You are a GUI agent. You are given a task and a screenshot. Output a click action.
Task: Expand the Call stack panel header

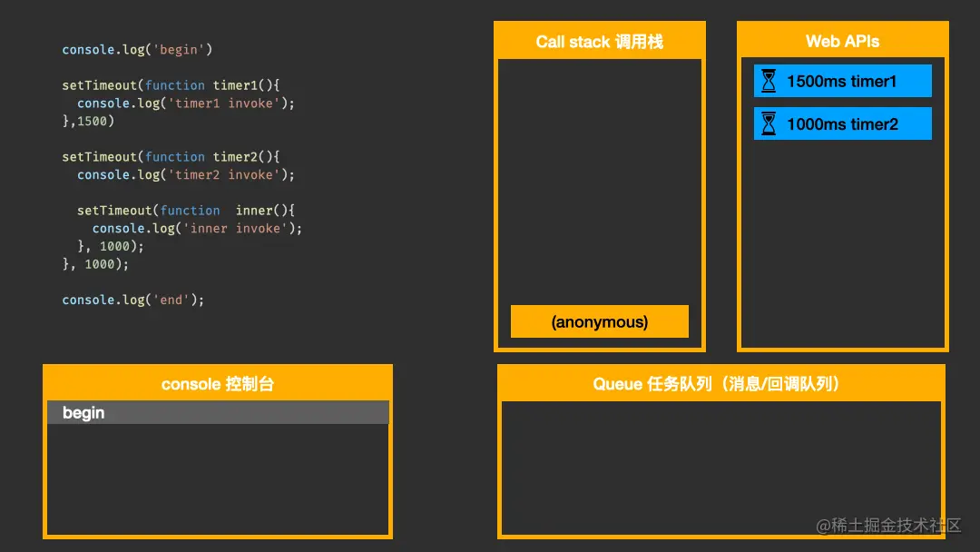(x=599, y=40)
